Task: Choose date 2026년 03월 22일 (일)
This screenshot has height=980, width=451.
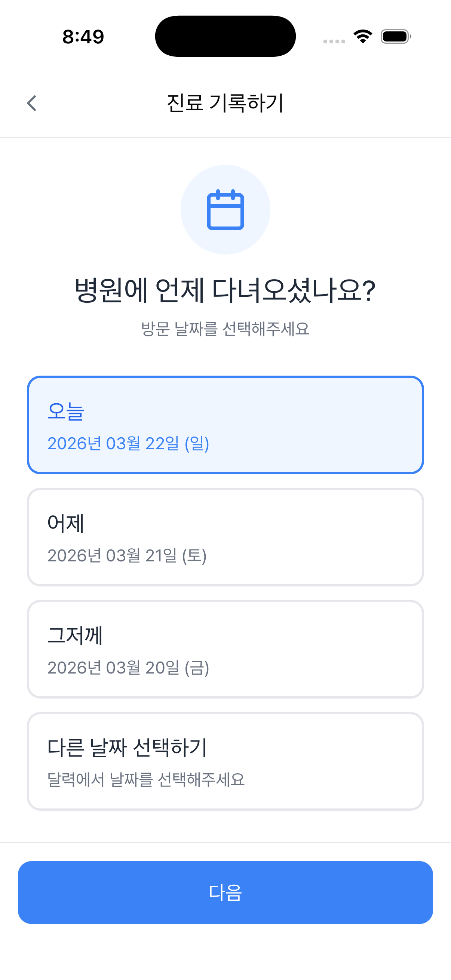Action: click(x=128, y=444)
